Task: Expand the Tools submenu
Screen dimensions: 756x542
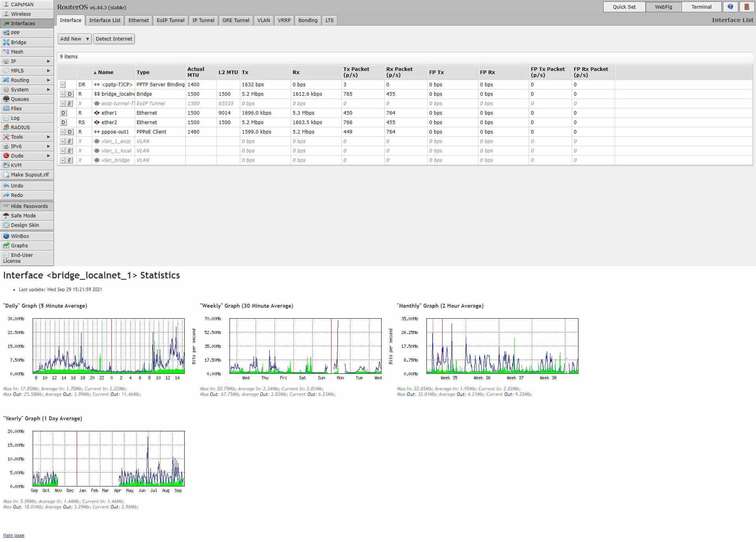Action: point(48,137)
